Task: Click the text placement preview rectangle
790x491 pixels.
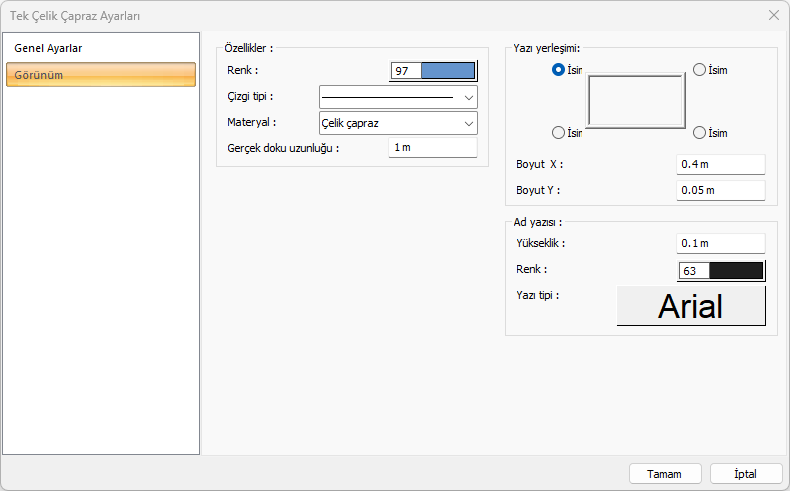Action: tap(636, 99)
